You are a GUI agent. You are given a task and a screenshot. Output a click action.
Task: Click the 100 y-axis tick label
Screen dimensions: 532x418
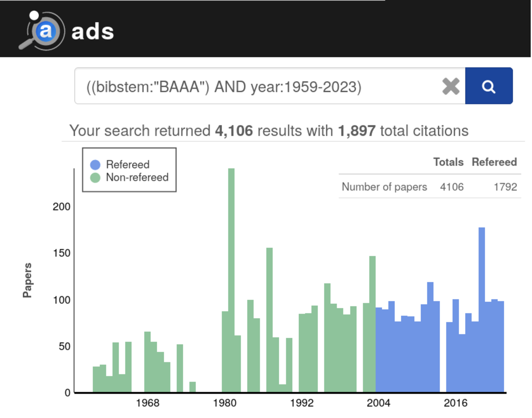tap(61, 300)
